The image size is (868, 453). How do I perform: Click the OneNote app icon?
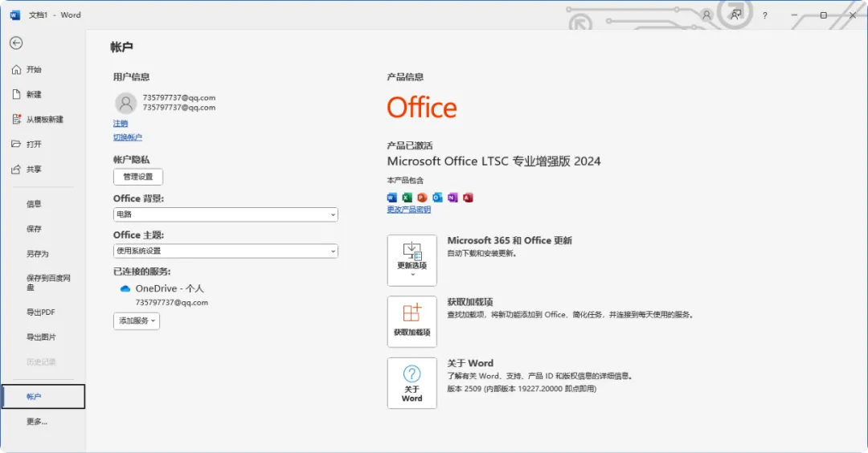(452, 198)
